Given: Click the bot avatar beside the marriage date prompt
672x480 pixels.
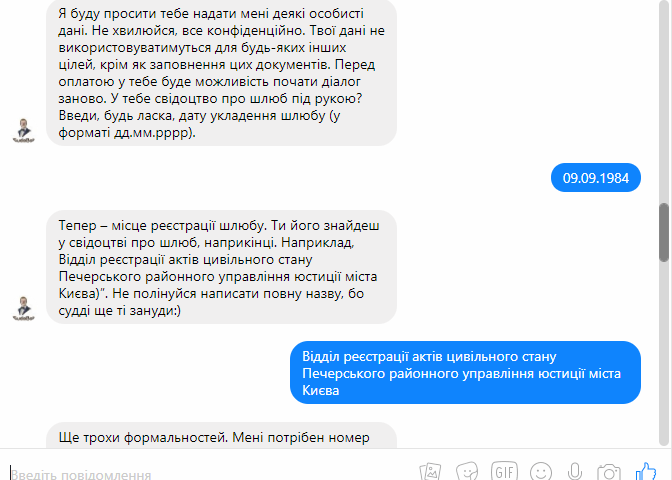Looking at the screenshot, I should pyautogui.click(x=24, y=131).
